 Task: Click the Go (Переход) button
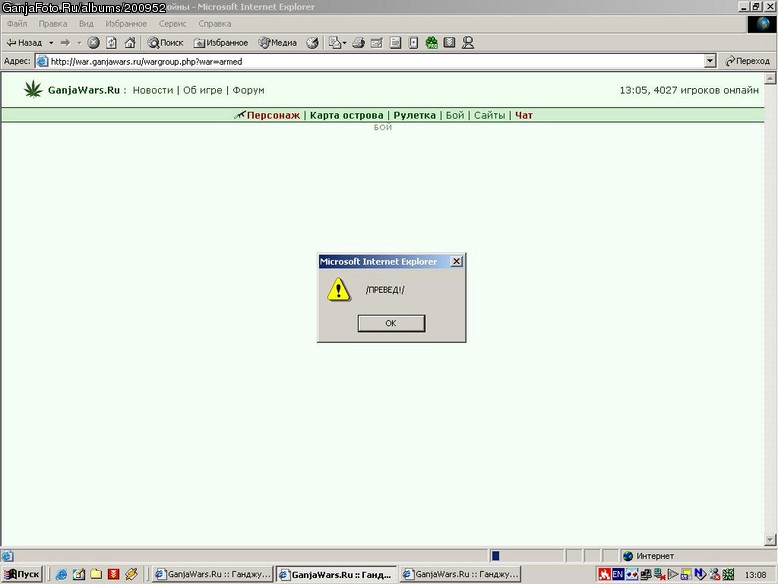point(747,61)
